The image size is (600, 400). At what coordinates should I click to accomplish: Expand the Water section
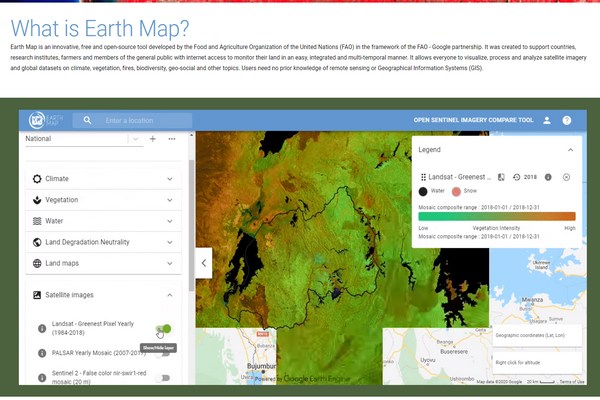pos(103,221)
